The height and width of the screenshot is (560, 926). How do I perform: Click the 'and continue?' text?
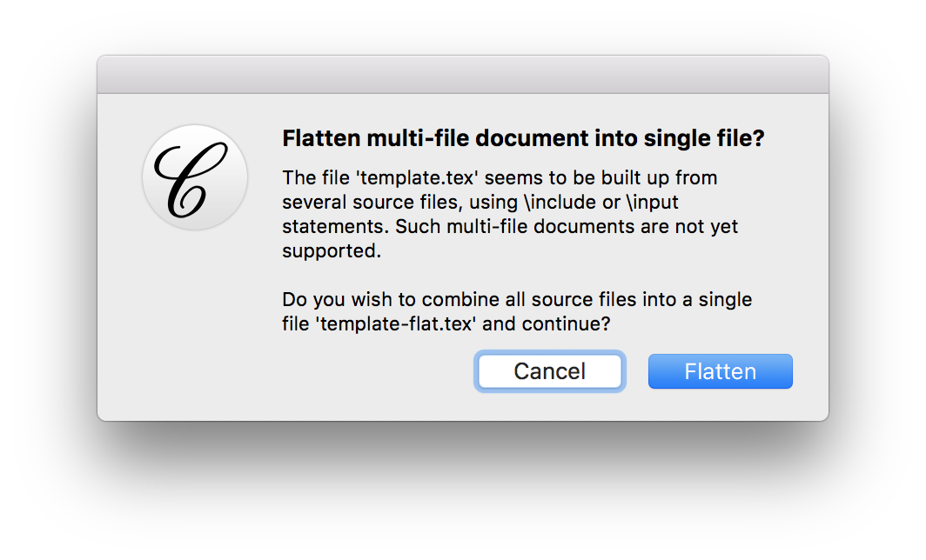coord(546,323)
